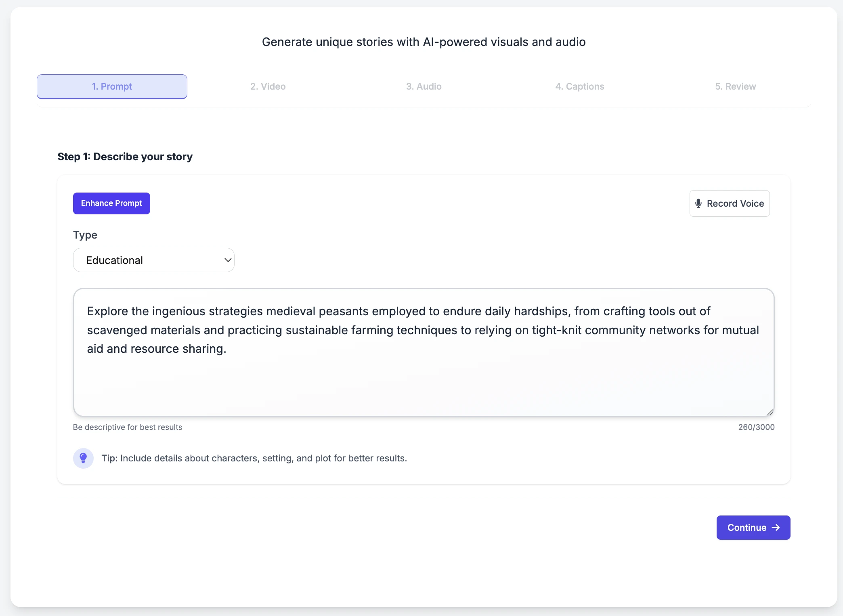This screenshot has width=843, height=616.
Task: Click the 'Be descriptive for best results' hint
Action: point(128,427)
